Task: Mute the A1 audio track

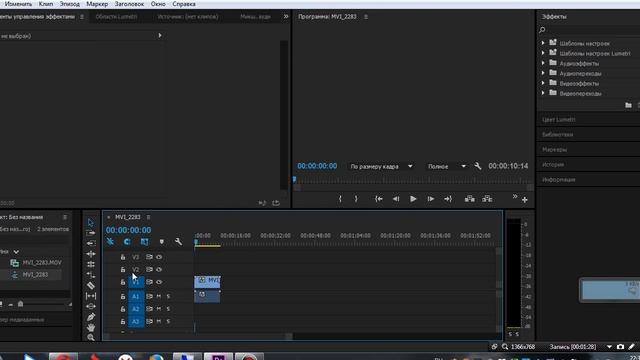Action: click(x=159, y=296)
